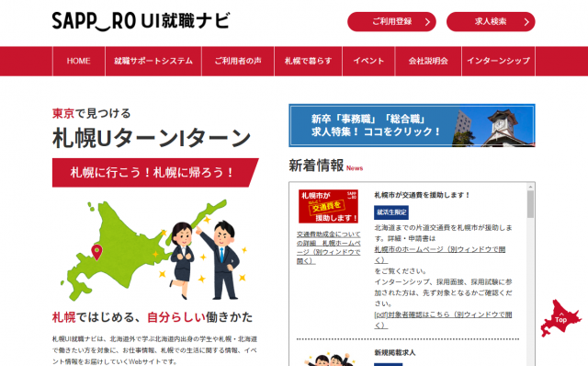Click the 就活生限定 blue tag badge

[391, 212]
